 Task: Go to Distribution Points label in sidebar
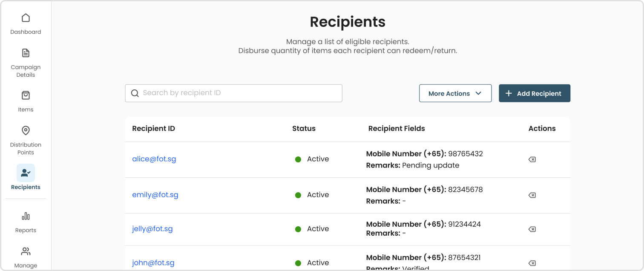click(x=26, y=149)
